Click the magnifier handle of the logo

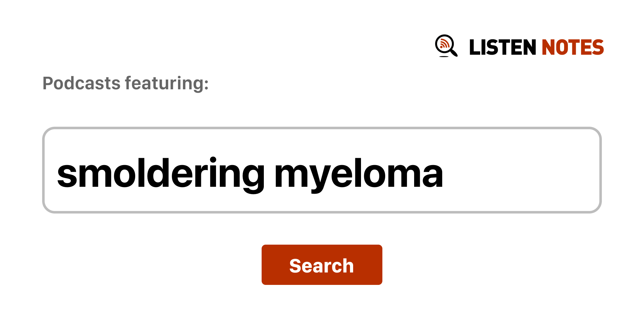[454, 53]
